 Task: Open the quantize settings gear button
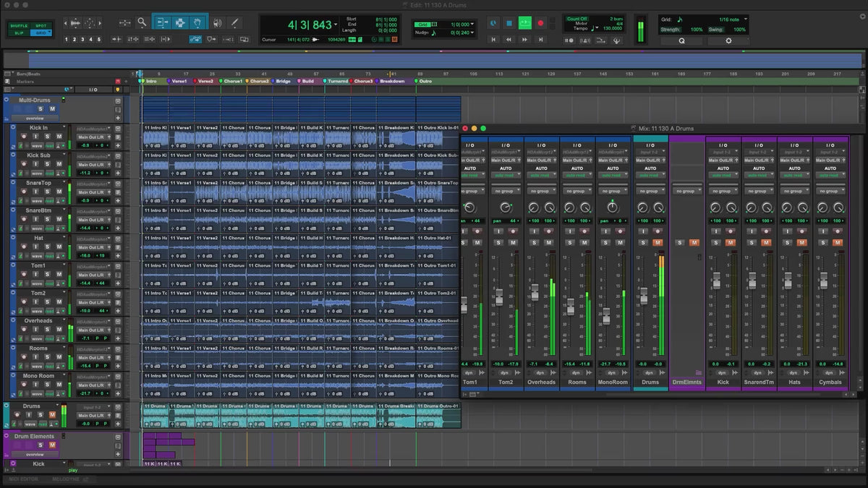(x=728, y=40)
